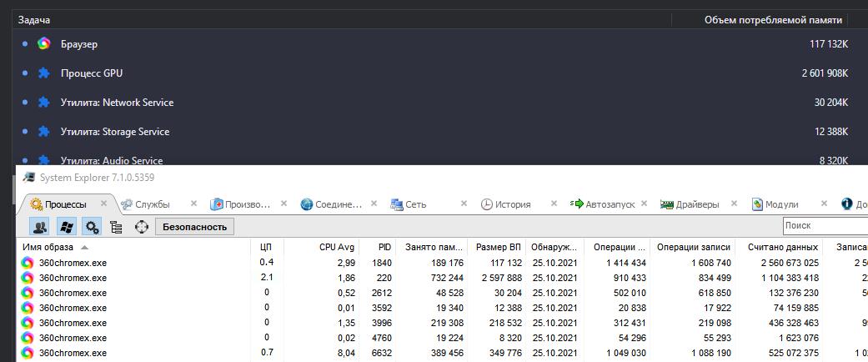Viewport: 868px width, 362px height.
Task: Click the crosshair find-window target icon
Action: [x=143, y=226]
